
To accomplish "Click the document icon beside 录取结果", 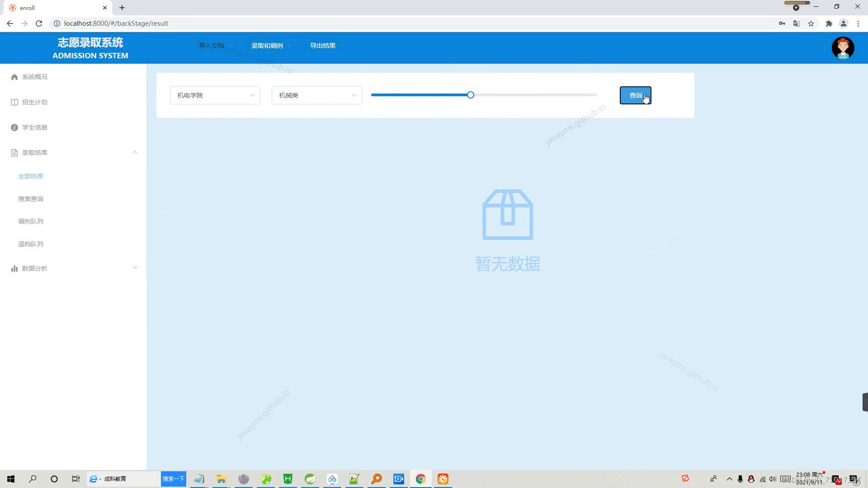I will [x=14, y=153].
